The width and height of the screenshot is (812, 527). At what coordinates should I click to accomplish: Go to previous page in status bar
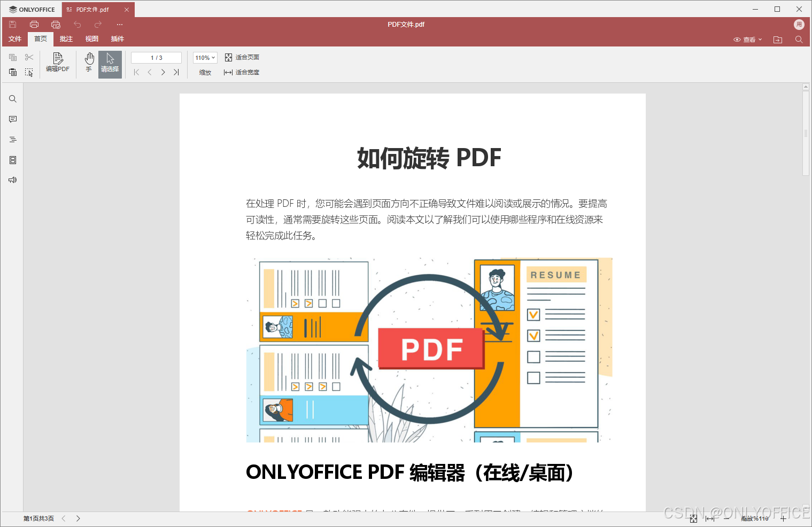[x=64, y=518]
